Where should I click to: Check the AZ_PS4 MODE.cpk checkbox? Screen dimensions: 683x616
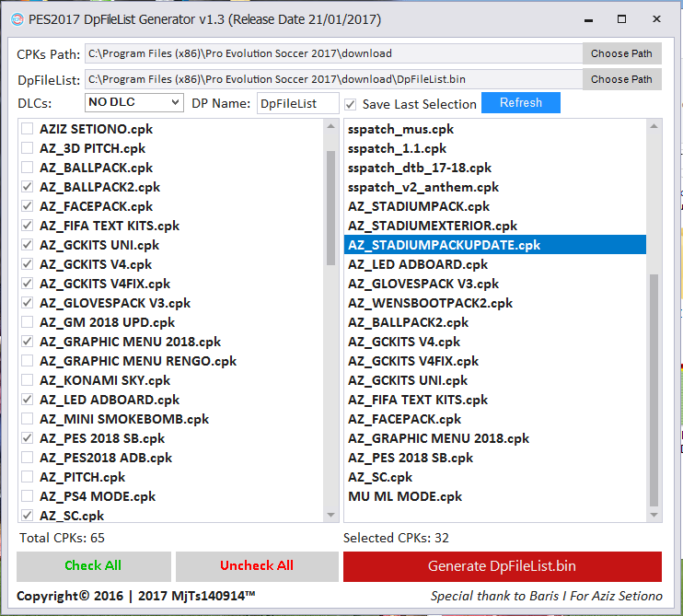27,496
